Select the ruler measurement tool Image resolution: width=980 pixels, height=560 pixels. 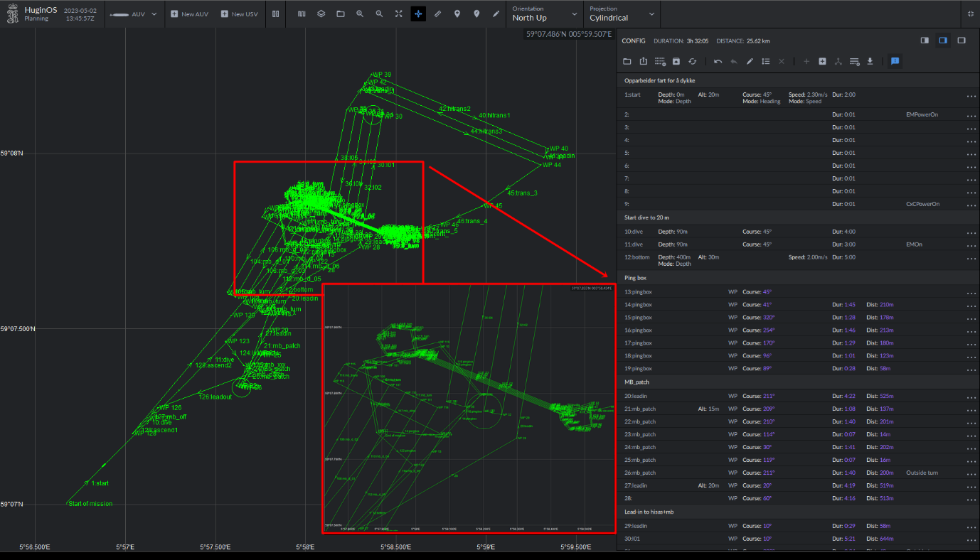coord(437,14)
